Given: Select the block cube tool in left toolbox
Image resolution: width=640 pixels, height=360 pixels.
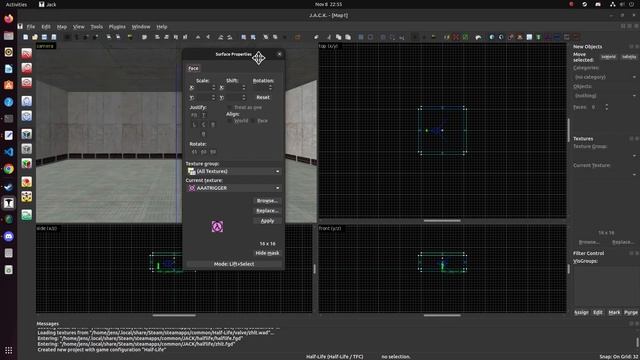Looking at the screenshot, I should click(27, 134).
